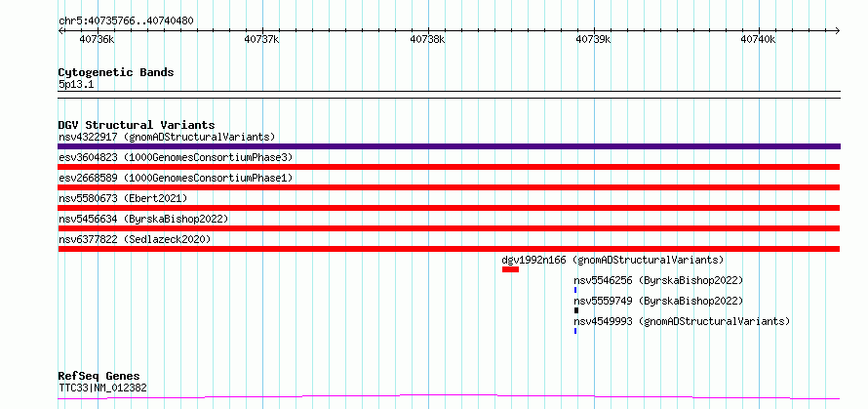This screenshot has height=409, width=868.
Task: Select the red esv3604823 variant bar
Action: (449, 167)
